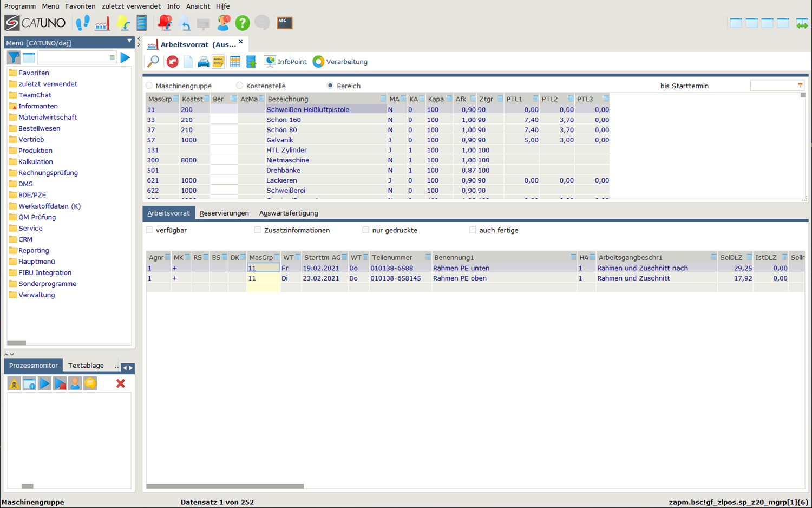Click the red circular back arrow icon
This screenshot has width=812, height=508.
pos(172,62)
